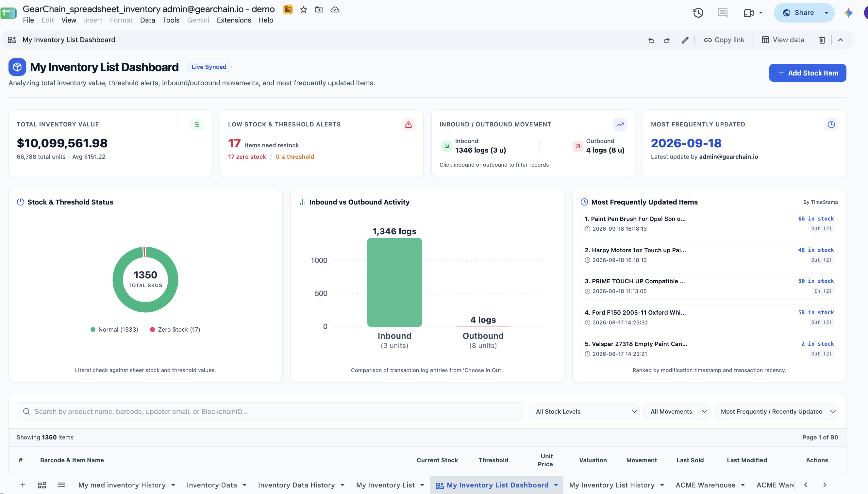Click Add Stock Item button
868x494 pixels.
point(807,73)
